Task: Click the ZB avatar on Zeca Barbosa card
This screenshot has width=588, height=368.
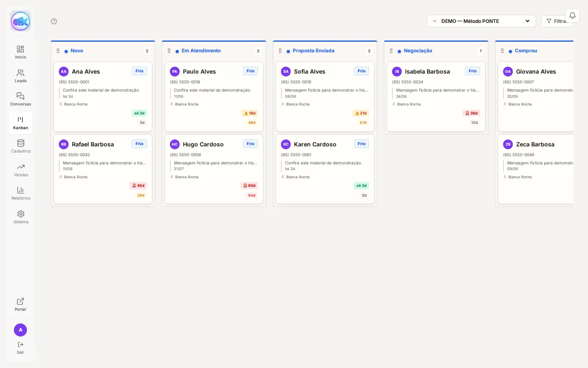Action: coord(508,144)
